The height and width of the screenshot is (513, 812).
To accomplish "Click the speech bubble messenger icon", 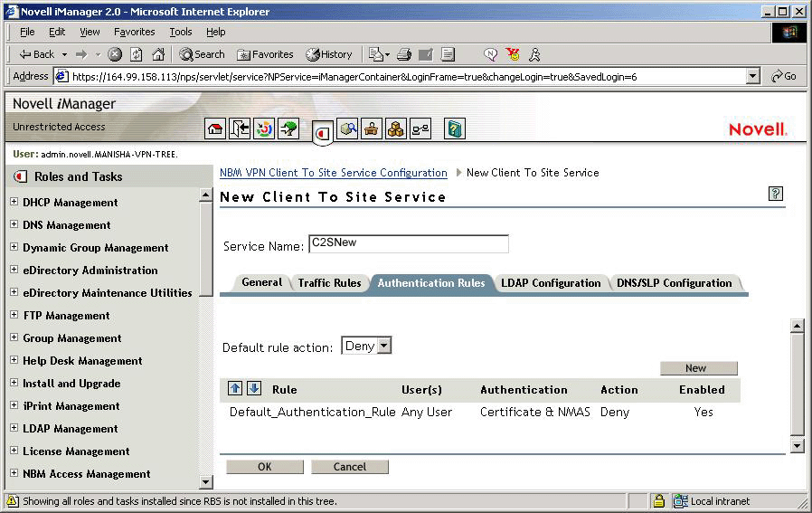I will [x=490, y=54].
